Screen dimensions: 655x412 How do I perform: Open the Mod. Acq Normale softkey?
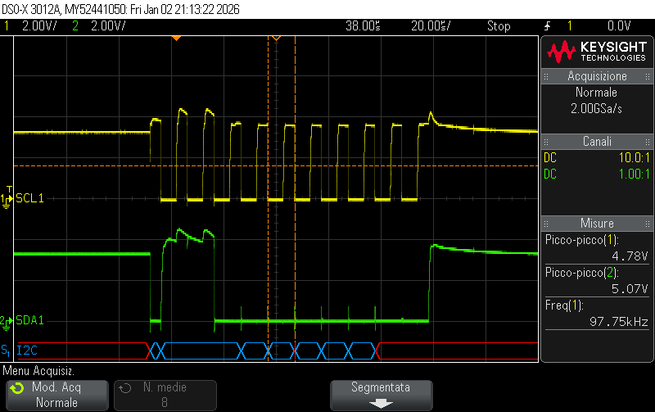click(x=57, y=395)
